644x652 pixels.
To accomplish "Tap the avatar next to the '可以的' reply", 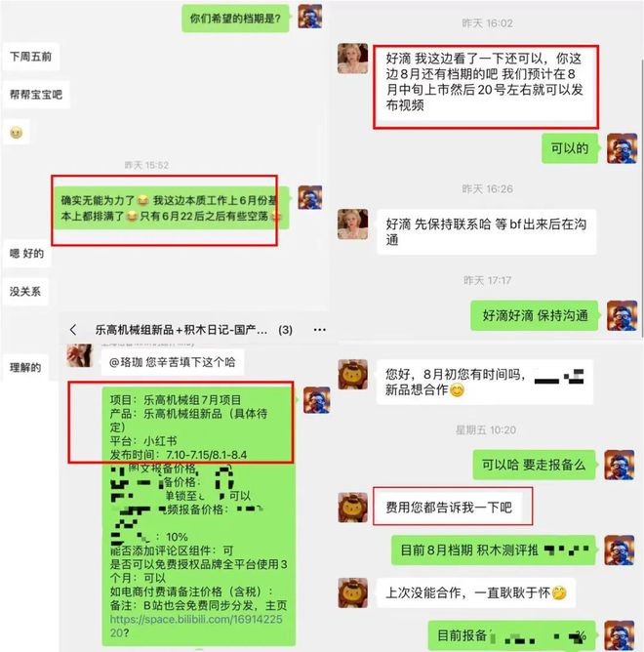I will click(x=622, y=148).
